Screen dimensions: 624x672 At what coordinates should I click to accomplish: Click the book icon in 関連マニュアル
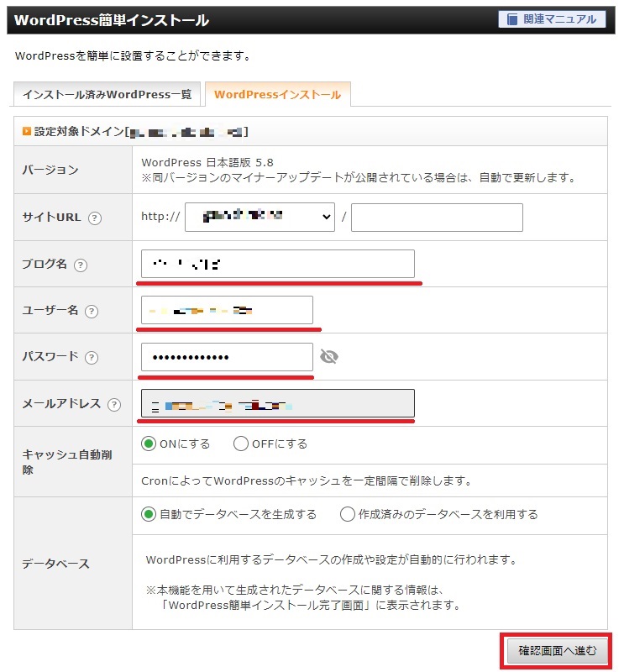coord(511,19)
